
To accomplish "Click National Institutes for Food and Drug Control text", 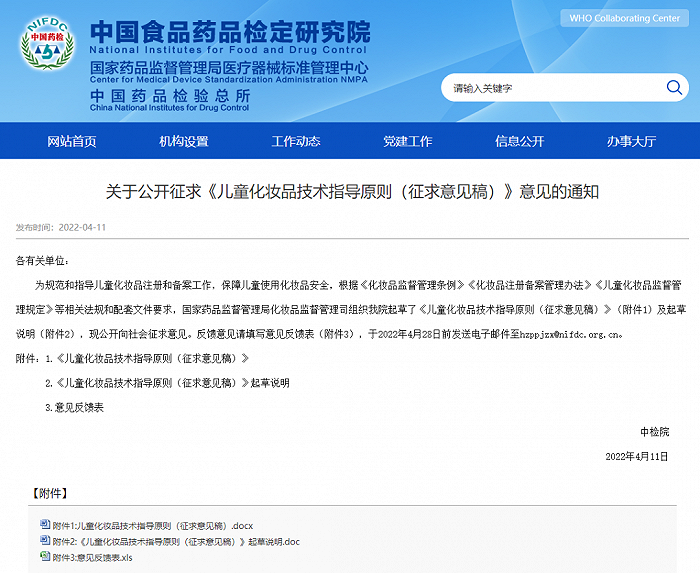I will coord(228,50).
